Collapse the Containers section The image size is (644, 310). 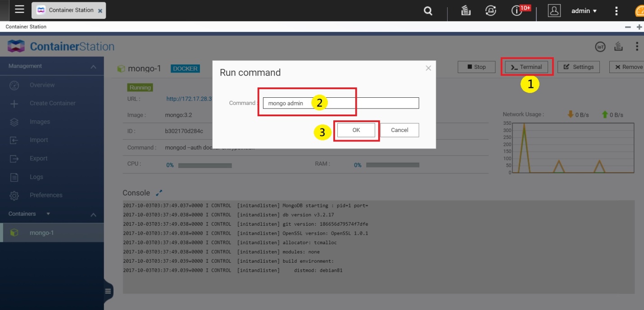click(x=93, y=215)
